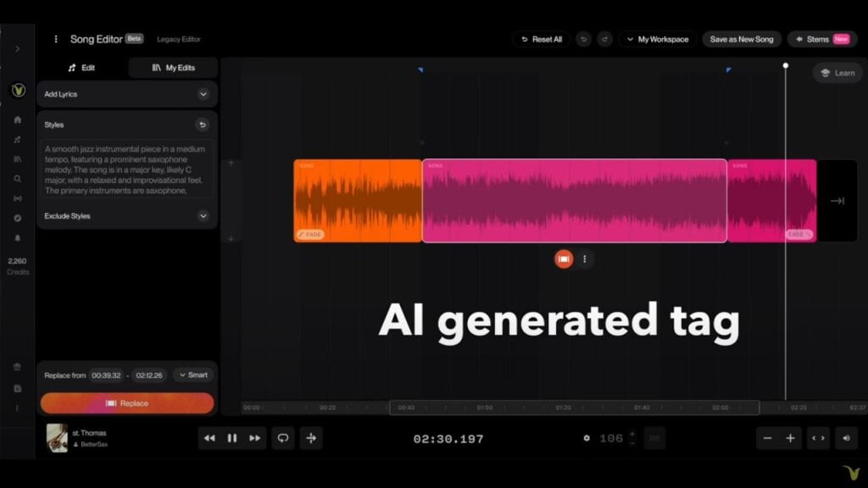Click the undo arrow in the top toolbar
The width and height of the screenshot is (868, 488).
click(583, 39)
